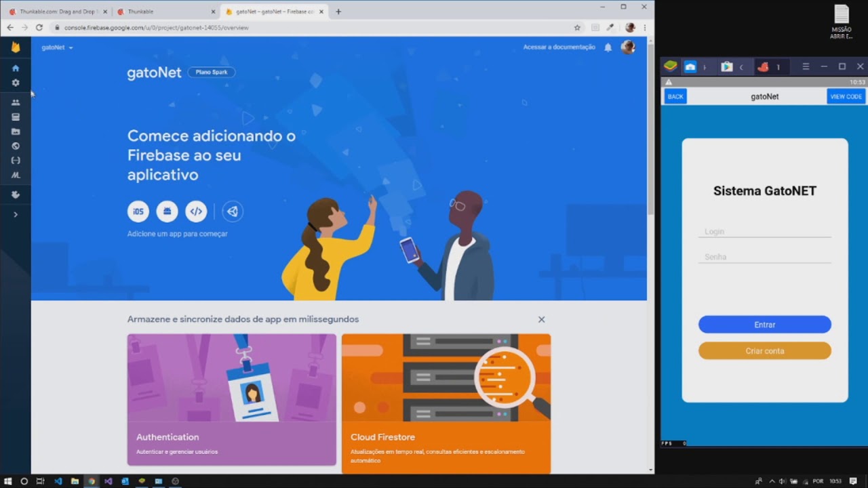The image size is (868, 488).
Task: Open ML Kit icon in sidebar
Action: click(x=16, y=175)
